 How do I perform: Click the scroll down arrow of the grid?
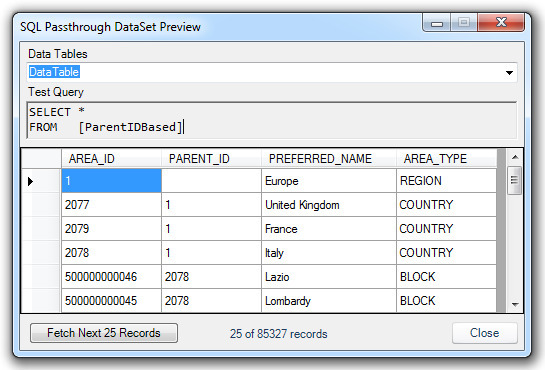pos(515,304)
